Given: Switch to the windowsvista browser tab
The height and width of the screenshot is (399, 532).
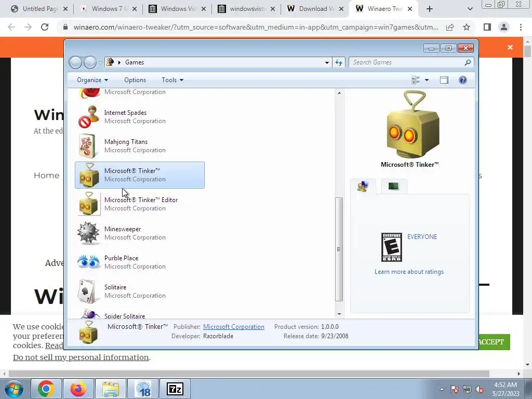Looking at the screenshot, I should pos(247,9).
